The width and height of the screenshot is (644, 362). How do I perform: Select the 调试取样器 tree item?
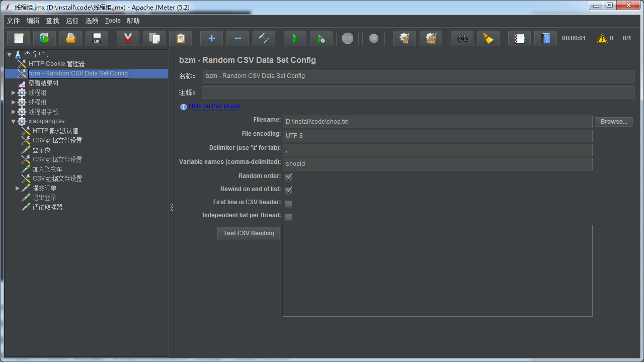[47, 207]
